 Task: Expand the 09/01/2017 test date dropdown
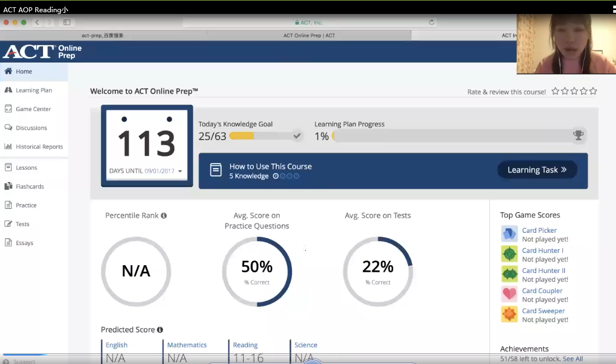coord(180,171)
